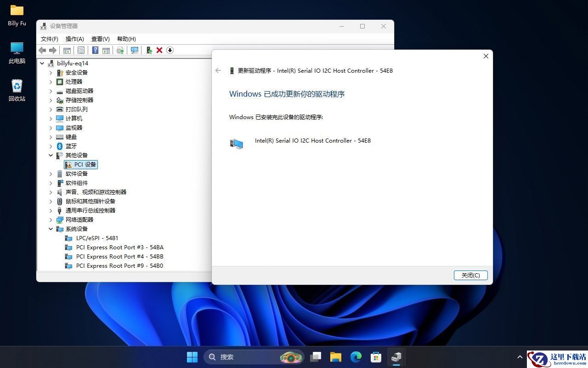Click the update driver gear icon in toolbar
The width and height of the screenshot is (588, 368).
coord(120,50)
